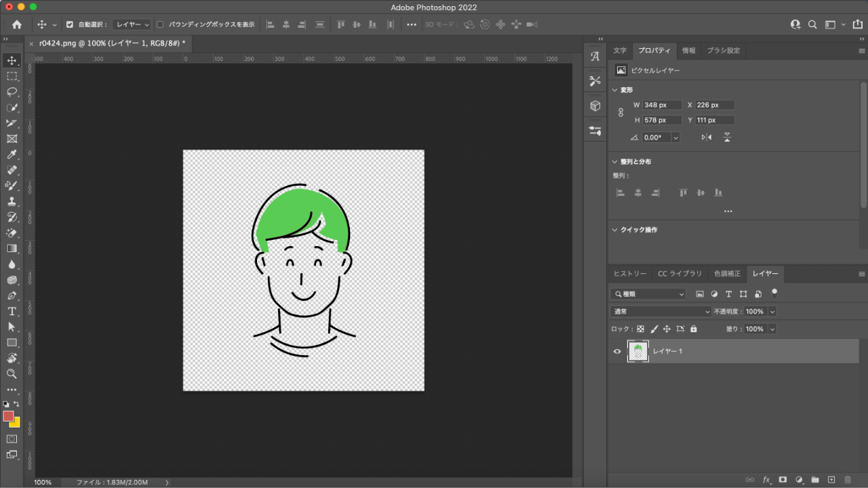Viewport: 868px width, 488px height.
Task: Uncheck the 自動選択 checkbox
Action: tap(70, 24)
